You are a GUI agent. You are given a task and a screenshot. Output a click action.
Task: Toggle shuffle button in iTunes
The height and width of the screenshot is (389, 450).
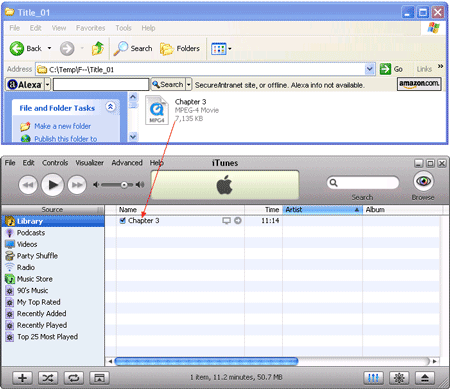coord(48,378)
